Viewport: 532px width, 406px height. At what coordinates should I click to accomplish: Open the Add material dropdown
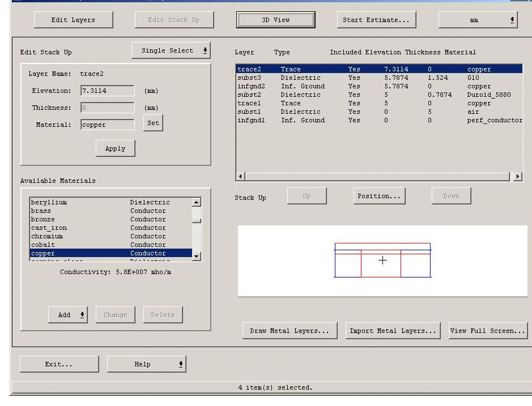click(68, 315)
